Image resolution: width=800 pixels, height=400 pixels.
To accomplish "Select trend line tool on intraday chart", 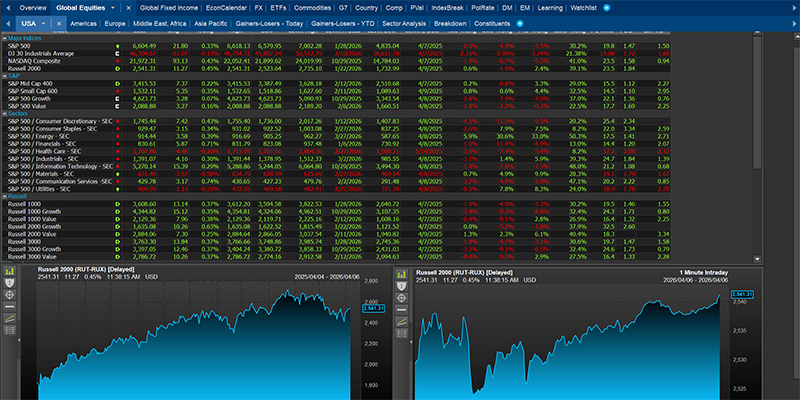I will tap(402, 321).
